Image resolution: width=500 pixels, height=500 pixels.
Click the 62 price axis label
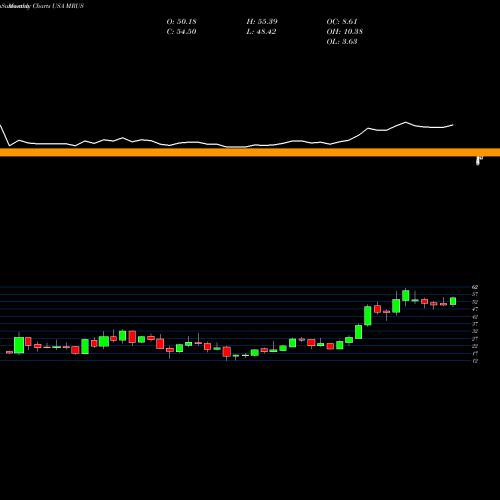click(475, 287)
